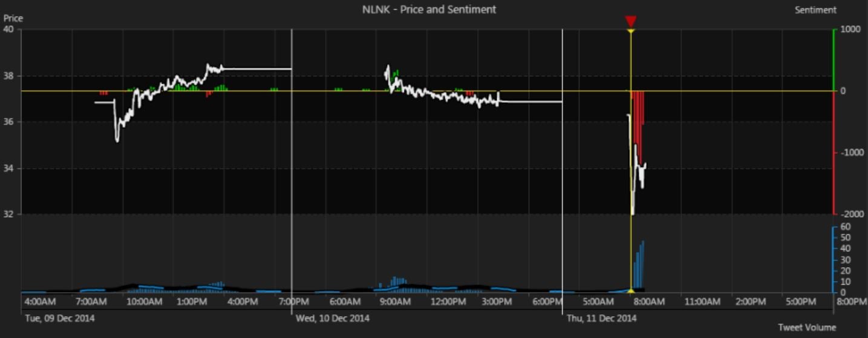Click the tall blue tweet volume spike Thursday
868x338 pixels.
tap(639, 265)
